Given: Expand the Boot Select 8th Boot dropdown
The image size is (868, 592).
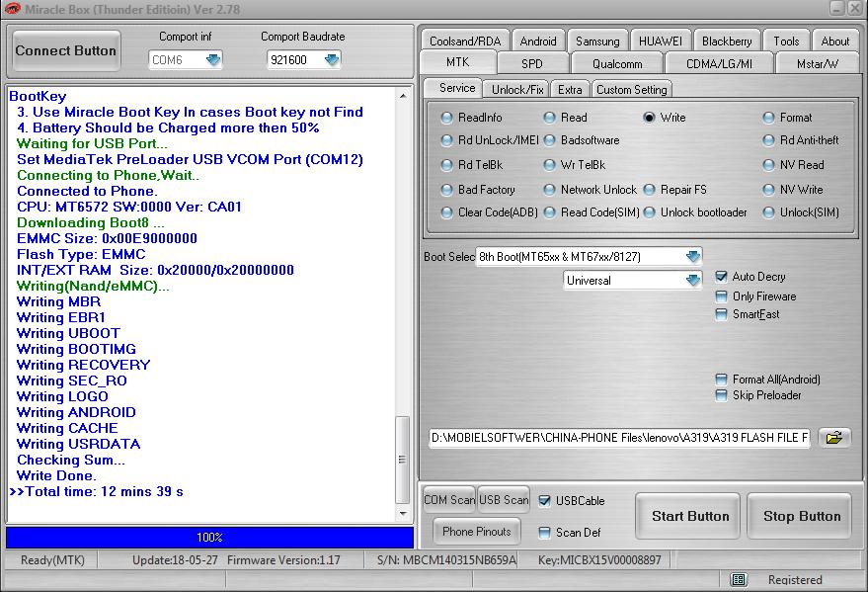Looking at the screenshot, I should coord(693,256).
